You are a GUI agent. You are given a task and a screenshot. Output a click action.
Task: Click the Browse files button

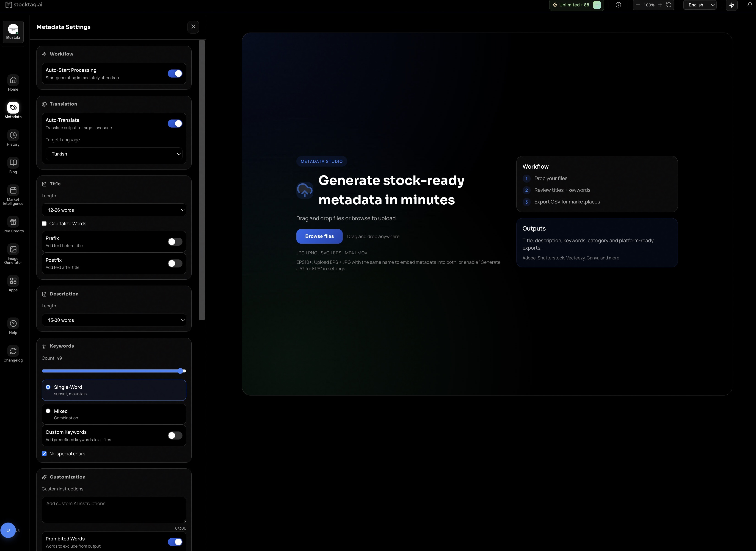[319, 236]
